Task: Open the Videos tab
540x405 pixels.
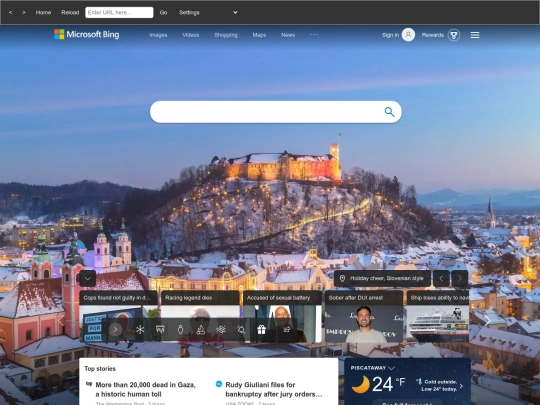Action: [x=191, y=35]
